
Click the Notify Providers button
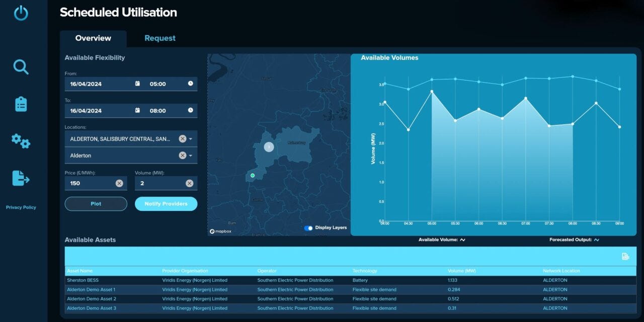(x=166, y=203)
